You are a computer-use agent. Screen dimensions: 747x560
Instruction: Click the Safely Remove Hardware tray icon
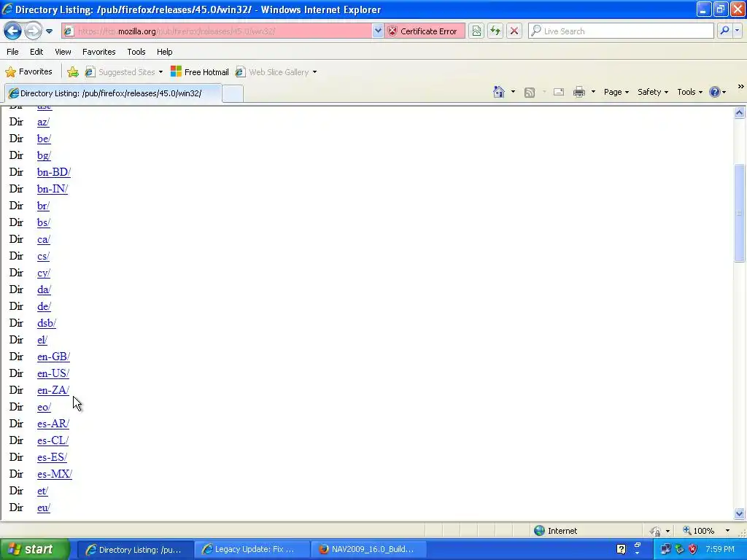point(679,549)
